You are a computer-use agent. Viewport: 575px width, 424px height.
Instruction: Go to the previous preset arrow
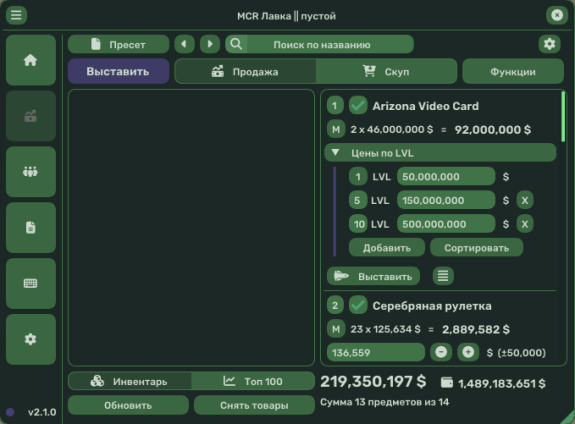[184, 44]
